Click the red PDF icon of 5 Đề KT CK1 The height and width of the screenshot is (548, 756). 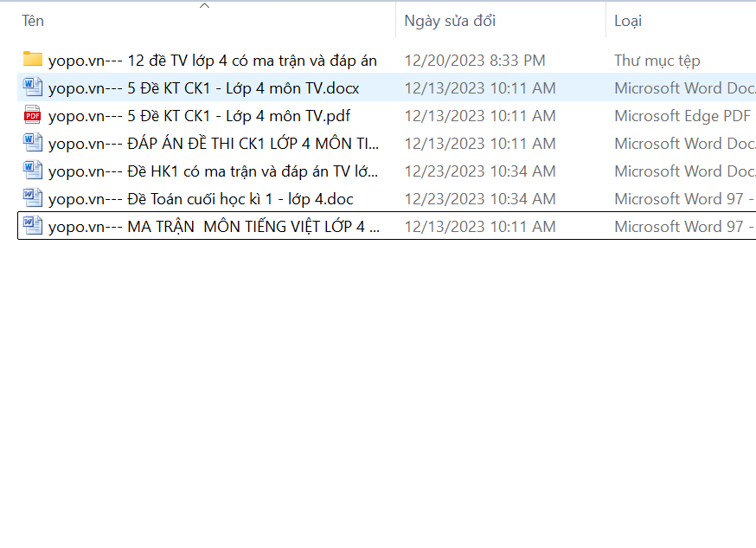coord(33,115)
